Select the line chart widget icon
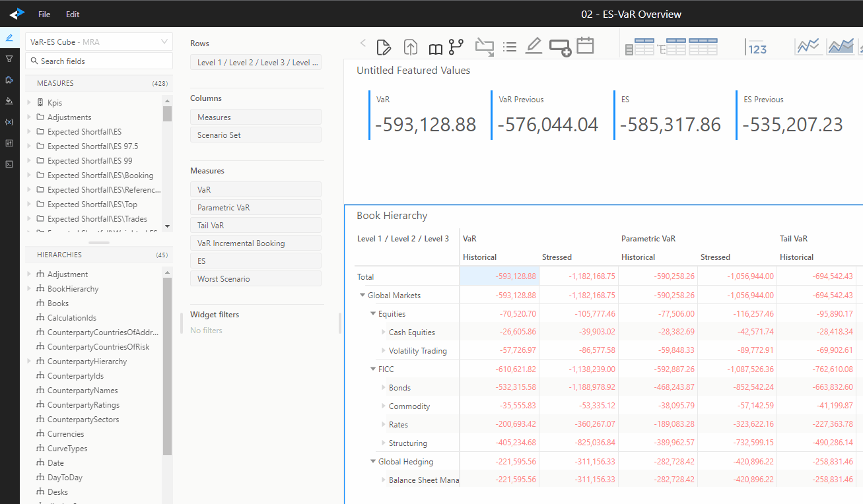This screenshot has width=863, height=504. 808,47
